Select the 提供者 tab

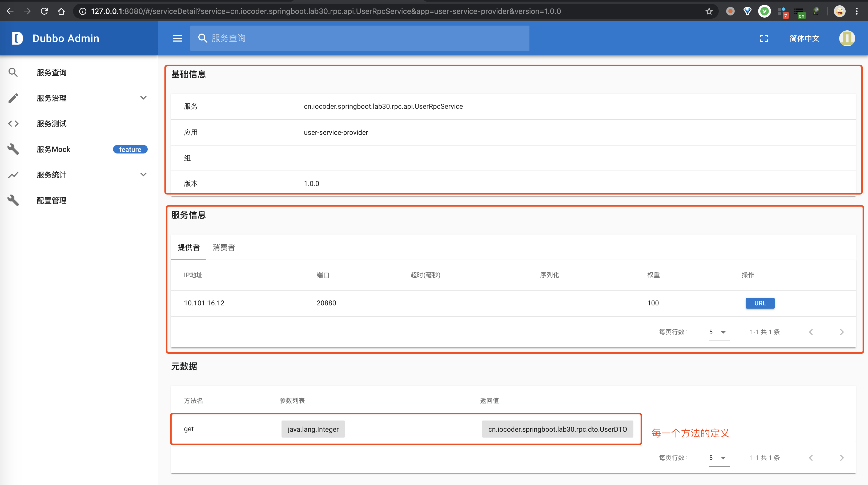tap(188, 248)
